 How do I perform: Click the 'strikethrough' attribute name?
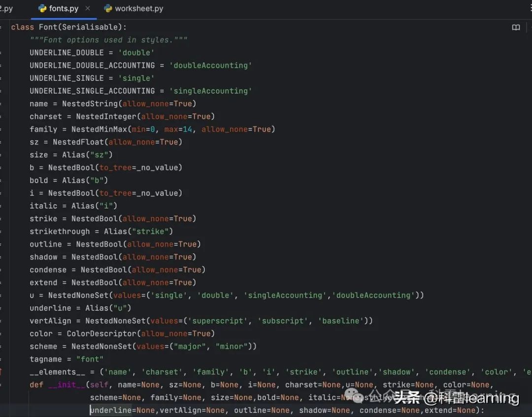[60, 231]
